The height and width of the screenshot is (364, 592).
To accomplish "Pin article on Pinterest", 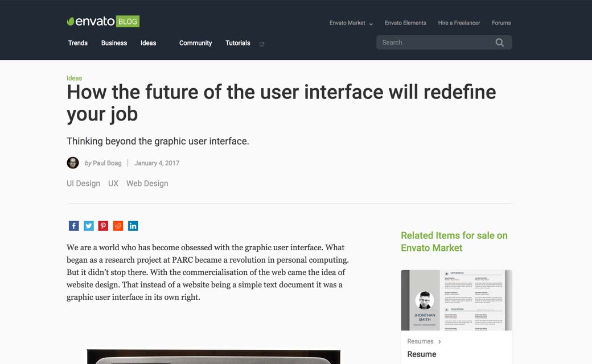I will [103, 226].
